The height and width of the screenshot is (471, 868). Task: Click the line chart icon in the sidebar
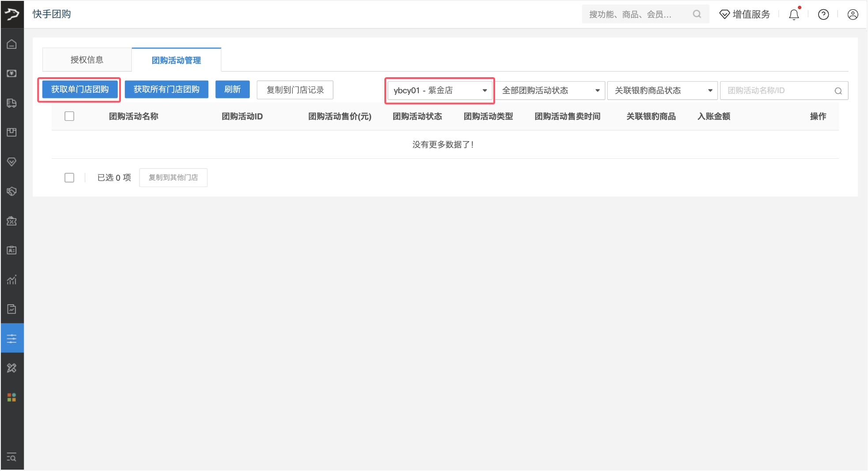[x=12, y=280]
